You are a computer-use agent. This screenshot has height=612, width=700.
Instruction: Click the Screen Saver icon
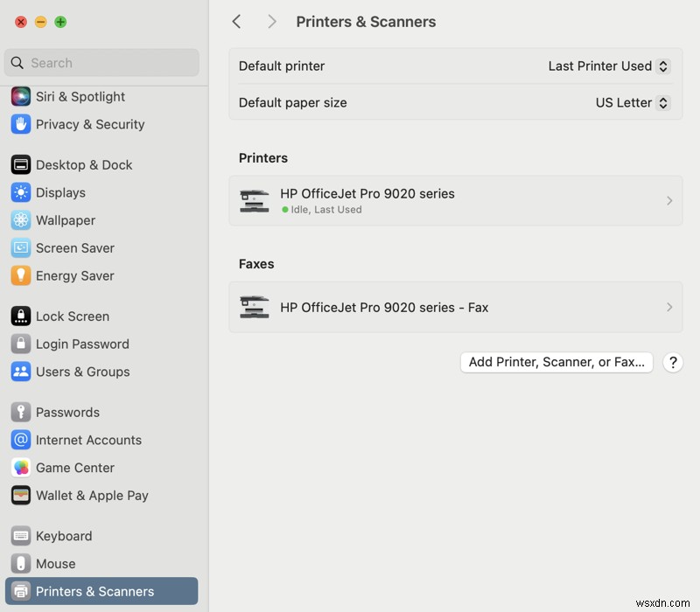tap(20, 247)
